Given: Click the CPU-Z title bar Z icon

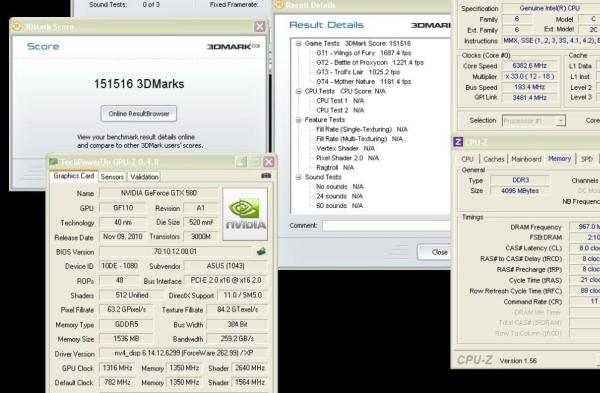Looking at the screenshot, I should 458,142.
